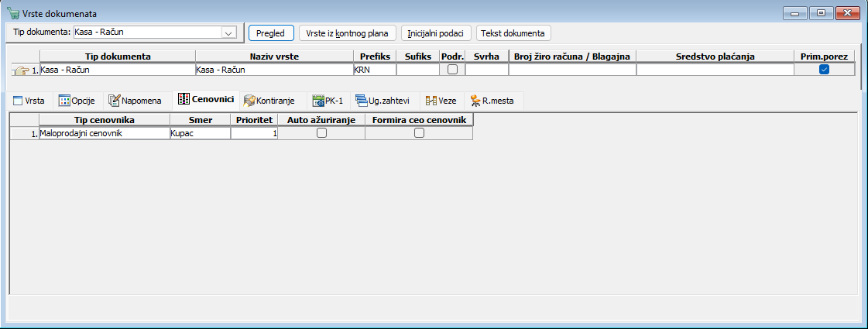Click the pointing hand row indicator
Screen dimensions: 868x329
22,70
